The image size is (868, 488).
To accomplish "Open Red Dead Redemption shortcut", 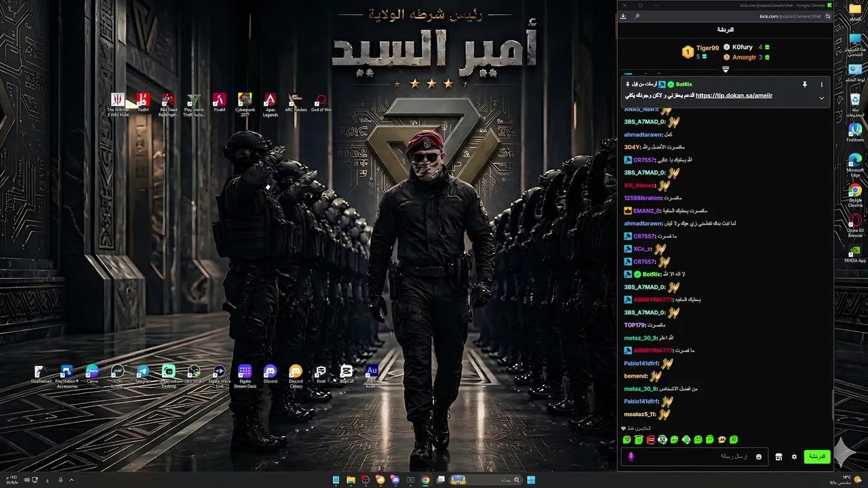I will [168, 104].
